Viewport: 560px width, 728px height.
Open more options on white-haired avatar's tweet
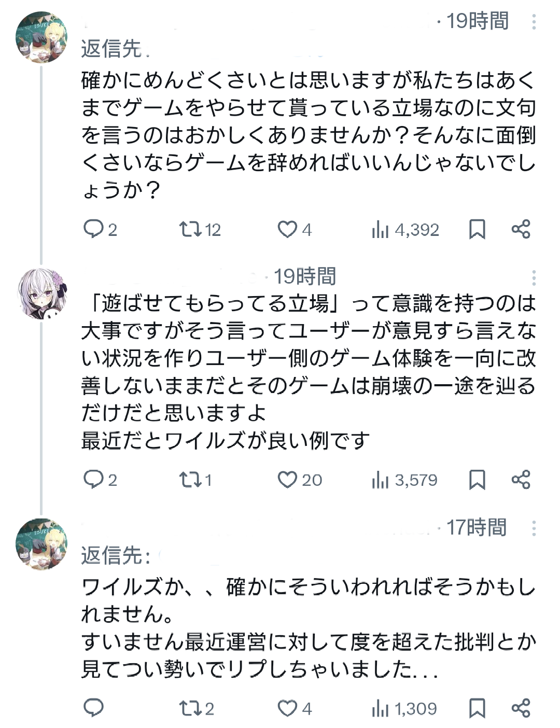[x=534, y=278]
